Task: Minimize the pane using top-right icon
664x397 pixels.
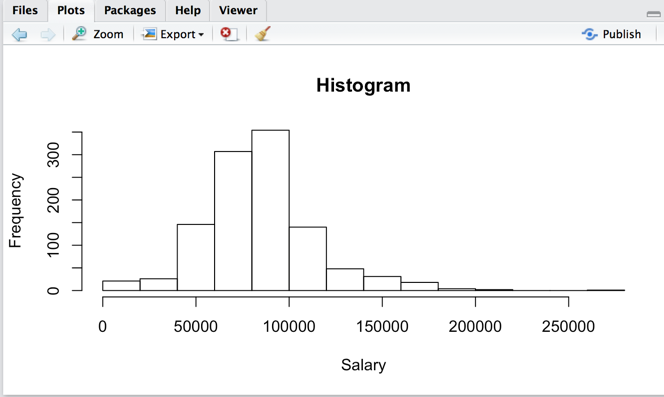Action: (654, 14)
